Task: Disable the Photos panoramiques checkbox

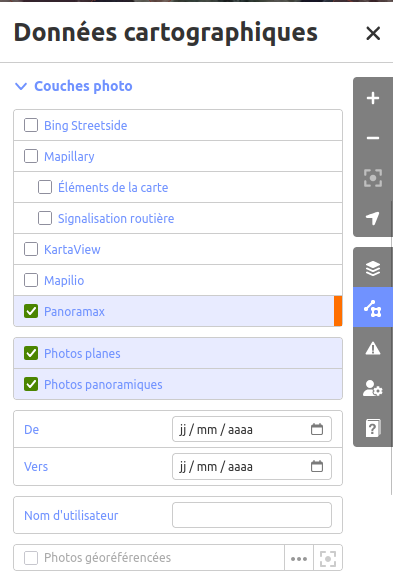Action: click(31, 384)
